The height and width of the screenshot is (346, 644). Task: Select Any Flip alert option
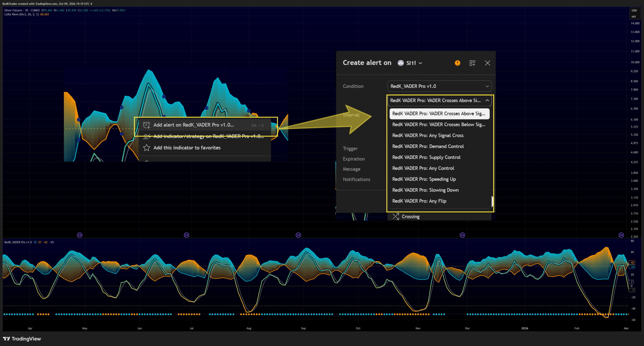[439, 201]
